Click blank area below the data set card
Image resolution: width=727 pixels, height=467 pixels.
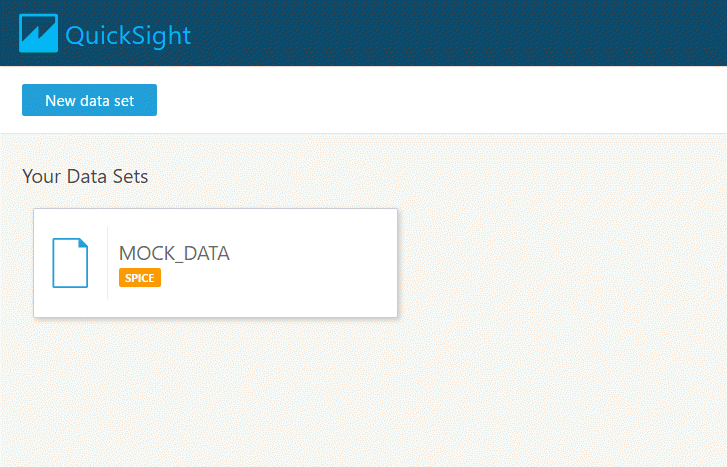215,392
